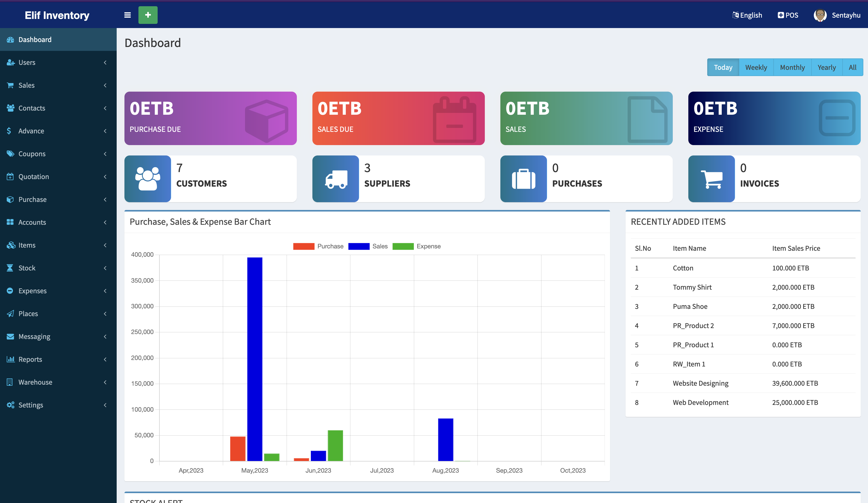Click the invoices shopping cart icon

click(711, 179)
